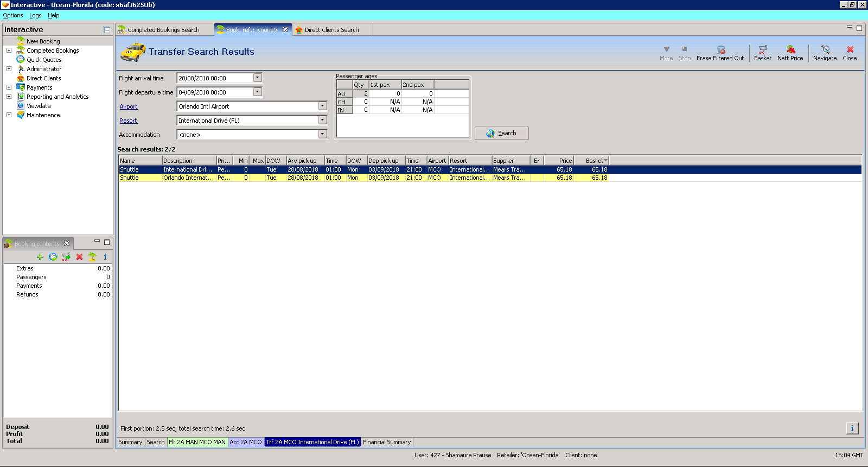Switch to the Flt 2A MAN MCO MAN tab
Screen dimensions: 868x467
(197, 442)
